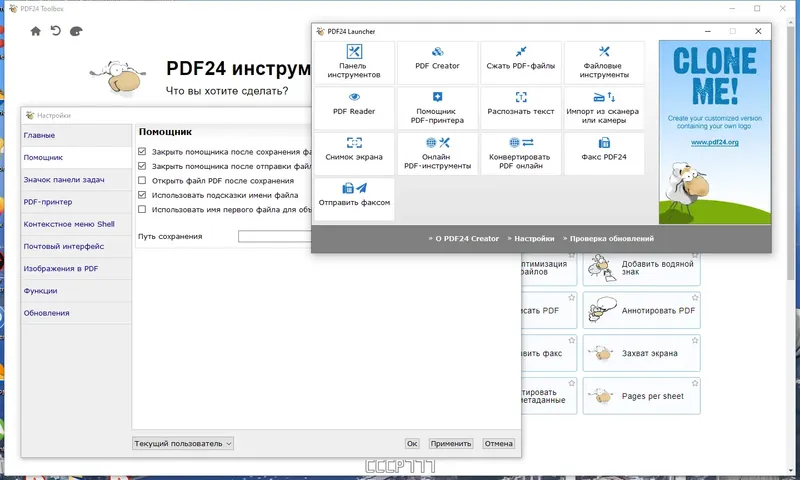Favorite Аннотировать PDF with its star
This screenshot has height=480, width=800.
pyautogui.click(x=694, y=297)
